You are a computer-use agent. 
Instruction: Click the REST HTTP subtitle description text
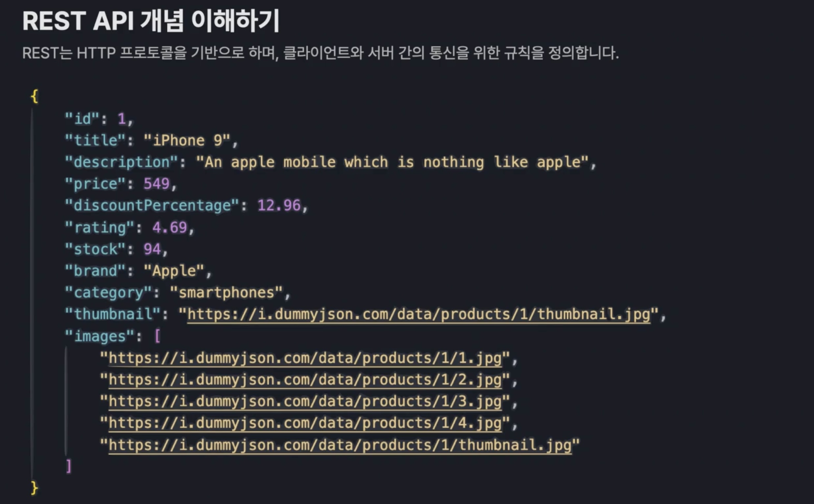pos(320,53)
